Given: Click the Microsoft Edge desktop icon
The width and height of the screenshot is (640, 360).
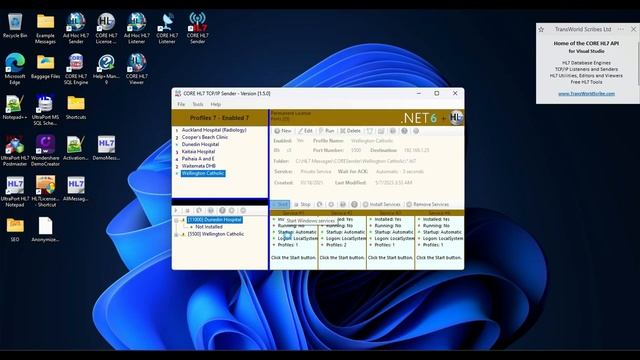Looking at the screenshot, I should point(15,69).
